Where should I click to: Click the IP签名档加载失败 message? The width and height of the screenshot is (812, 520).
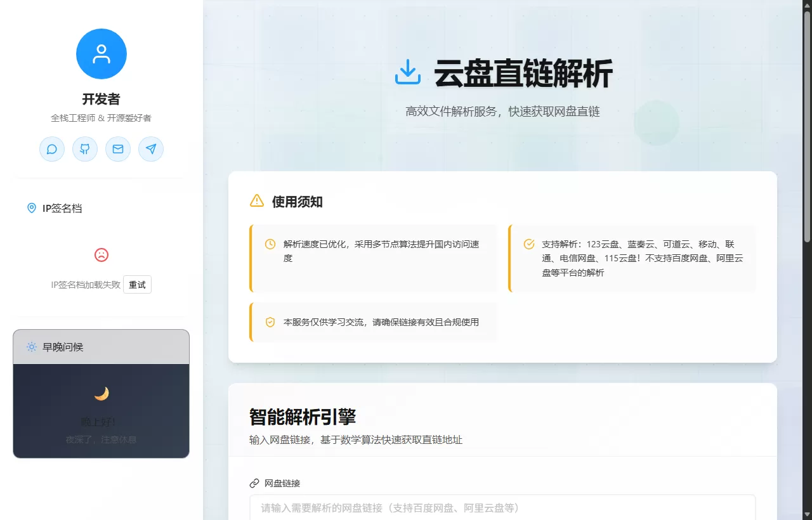coord(86,285)
